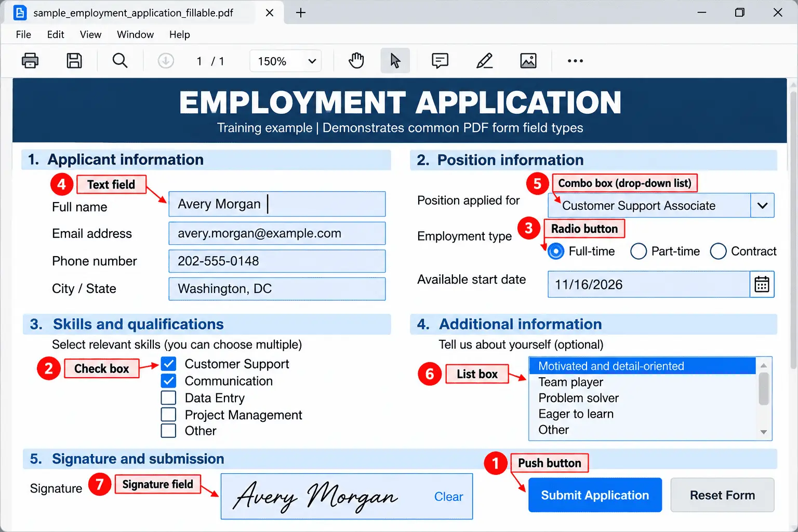Open the Window menu
The width and height of the screenshot is (798, 532).
tap(135, 34)
